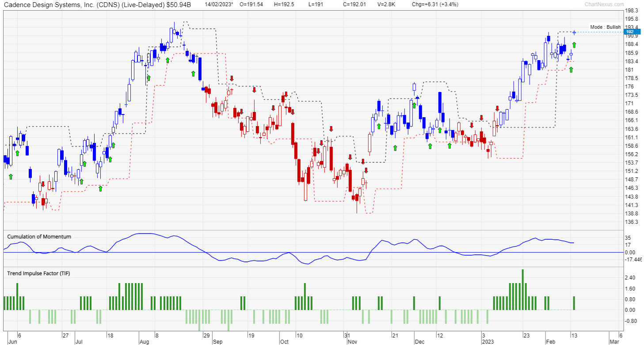This screenshot has width=644, height=345.
Task: Click the Nov month label on time axis
Action: click(352, 342)
